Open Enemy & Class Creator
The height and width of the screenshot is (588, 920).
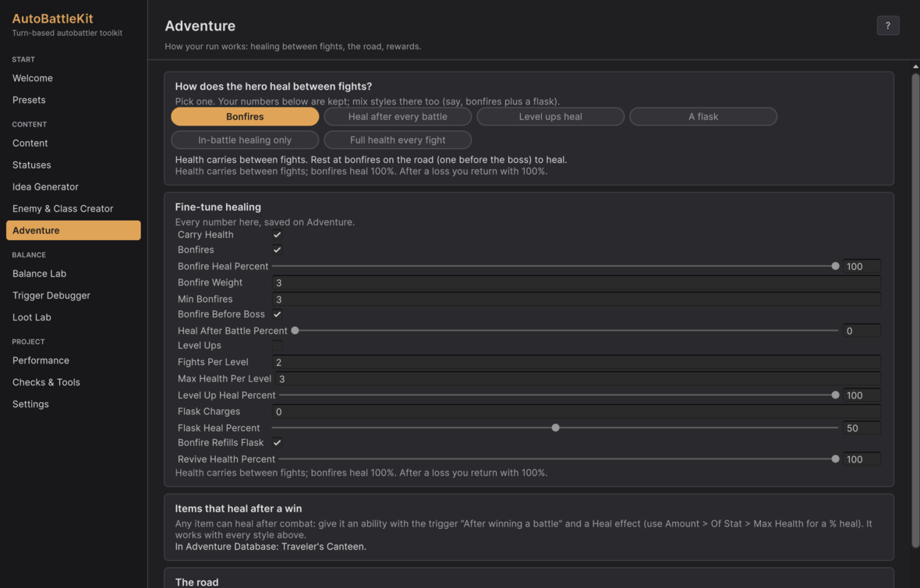click(73, 208)
